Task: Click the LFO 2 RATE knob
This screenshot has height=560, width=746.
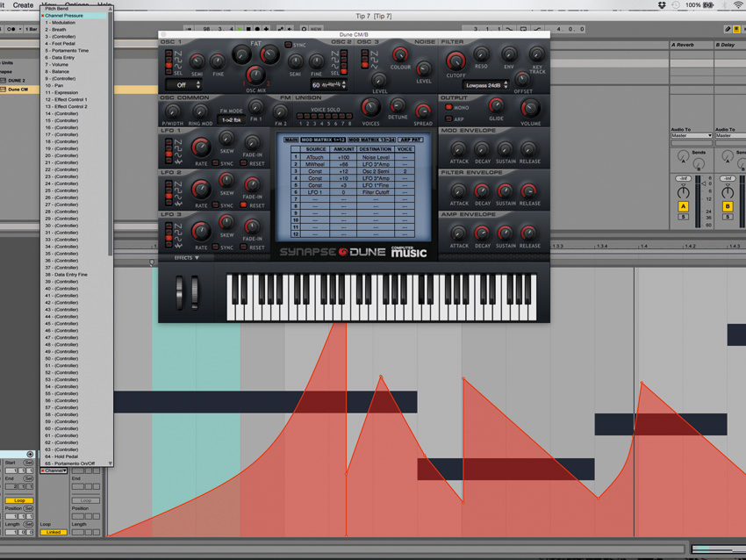Action: [201, 190]
